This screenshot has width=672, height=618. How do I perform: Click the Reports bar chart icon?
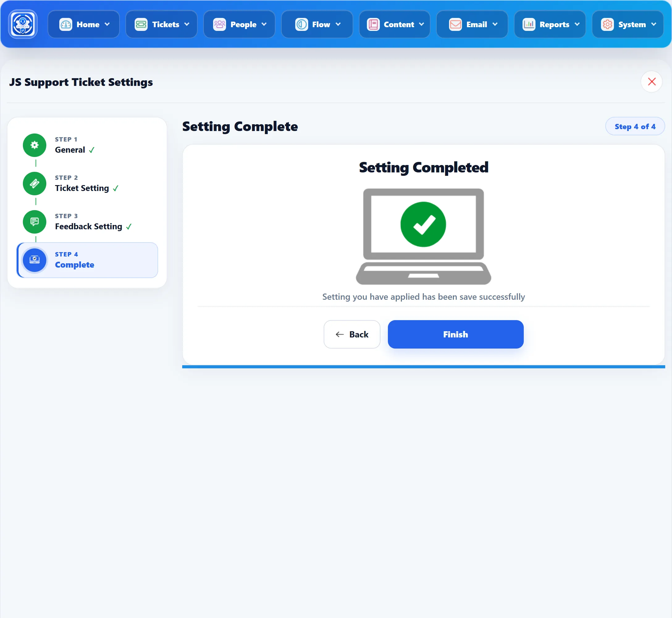coord(529,24)
